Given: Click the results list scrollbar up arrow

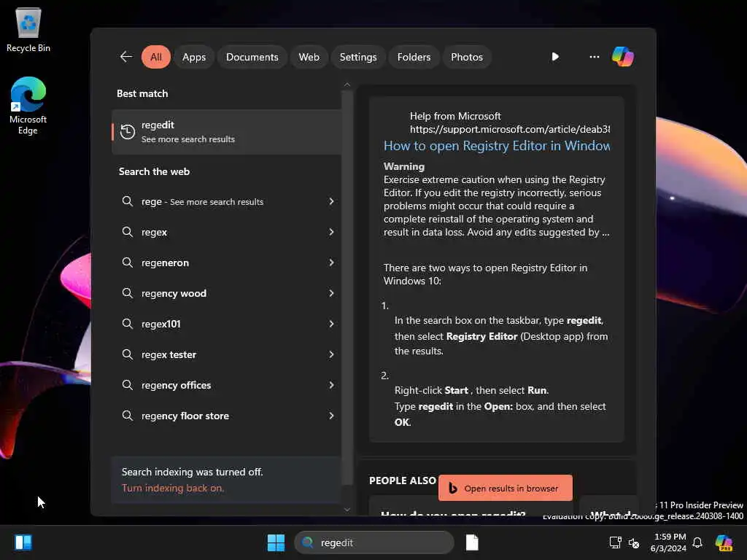Looking at the screenshot, I should (347, 85).
